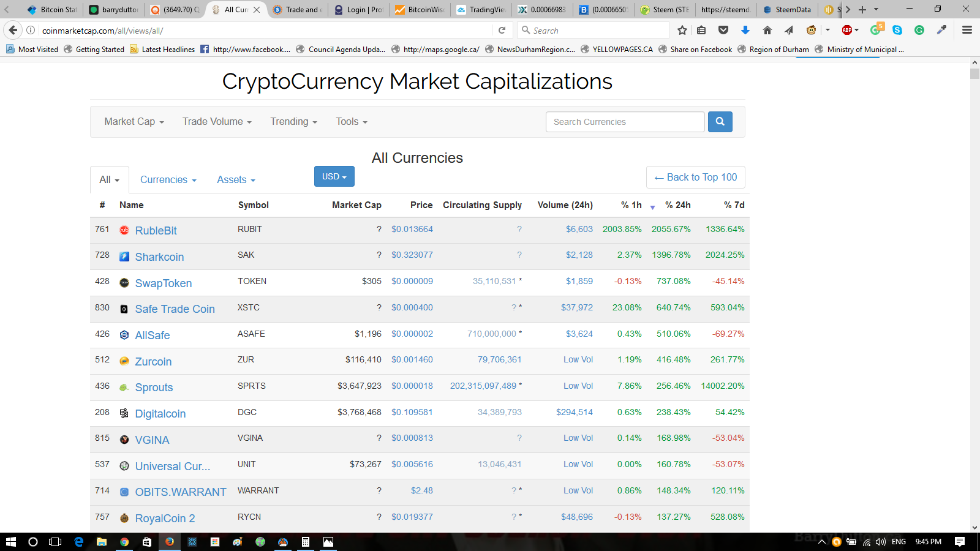
Task: Click the ENG language indicator in tray
Action: [899, 542]
